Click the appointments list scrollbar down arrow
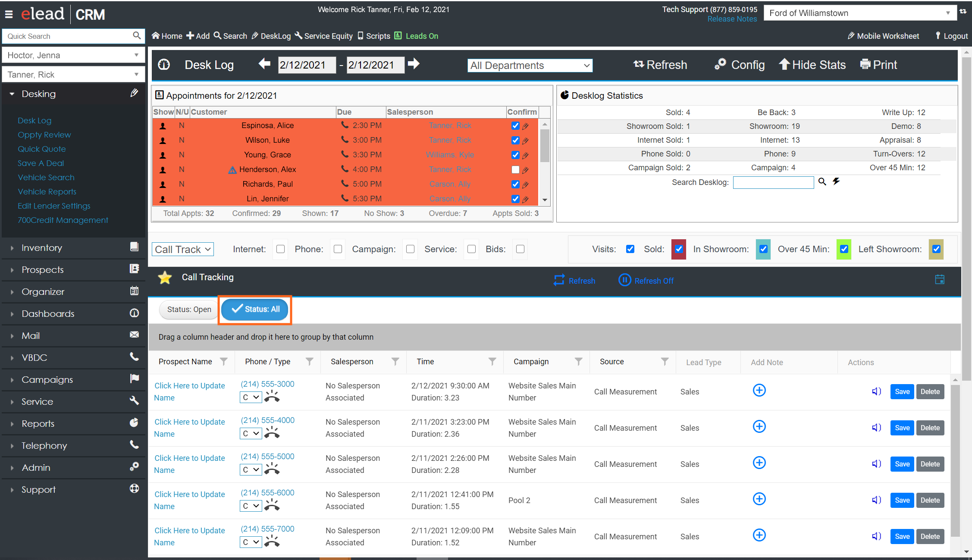This screenshot has height=560, width=972. 545,200
